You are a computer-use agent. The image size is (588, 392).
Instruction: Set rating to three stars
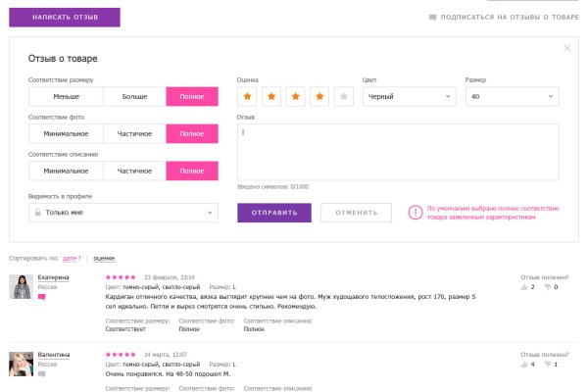295,96
